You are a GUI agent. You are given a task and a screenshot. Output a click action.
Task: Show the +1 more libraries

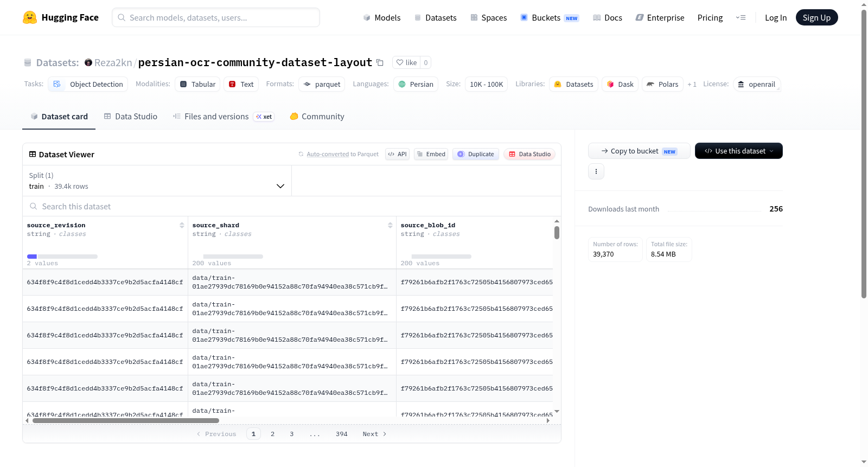point(692,84)
